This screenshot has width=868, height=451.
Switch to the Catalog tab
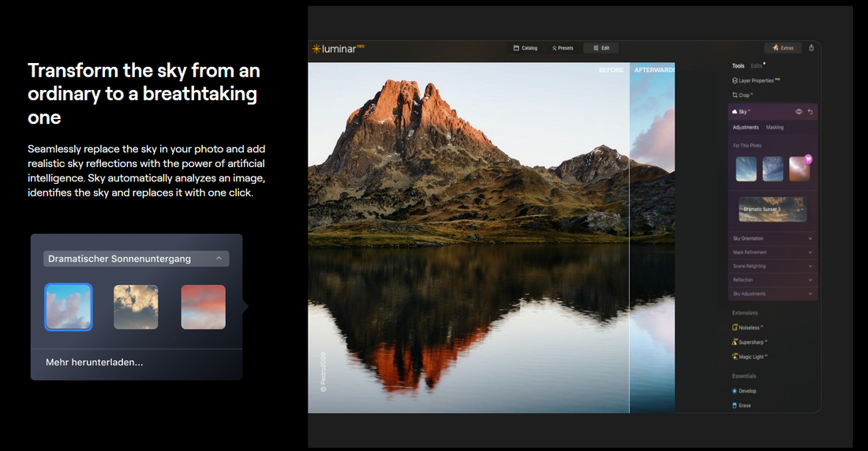tap(526, 48)
